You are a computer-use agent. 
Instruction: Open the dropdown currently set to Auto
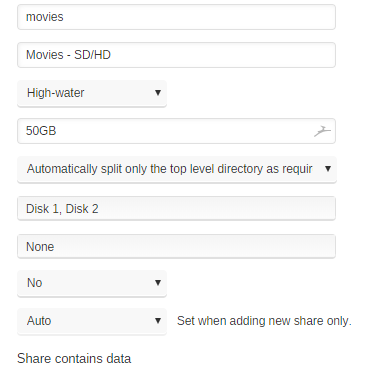[92, 321]
